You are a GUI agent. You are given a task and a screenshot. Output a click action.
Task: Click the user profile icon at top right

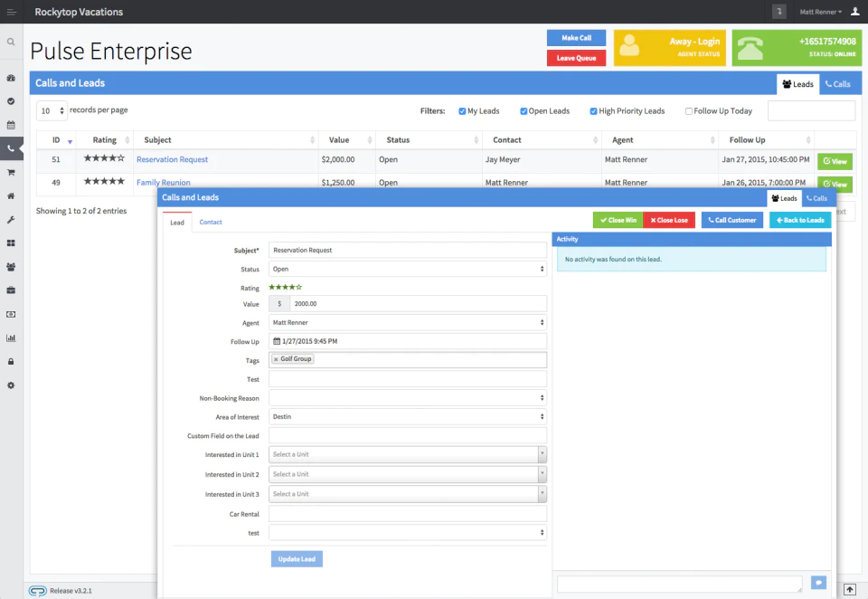[855, 12]
